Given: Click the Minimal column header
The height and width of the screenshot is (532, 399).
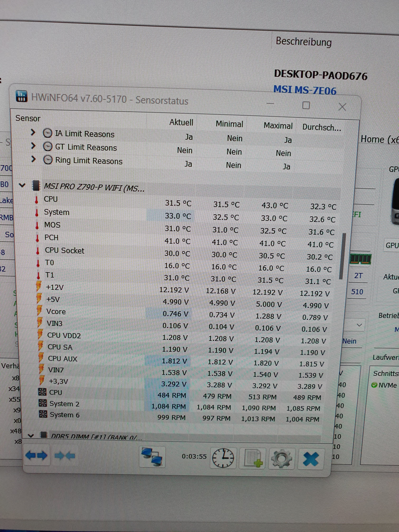Looking at the screenshot, I should click(x=229, y=124).
